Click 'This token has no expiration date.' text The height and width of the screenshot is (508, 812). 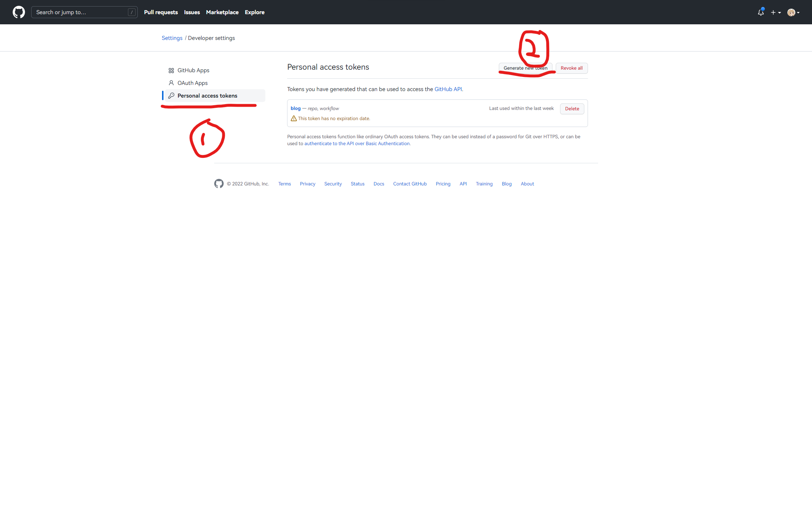334,119
